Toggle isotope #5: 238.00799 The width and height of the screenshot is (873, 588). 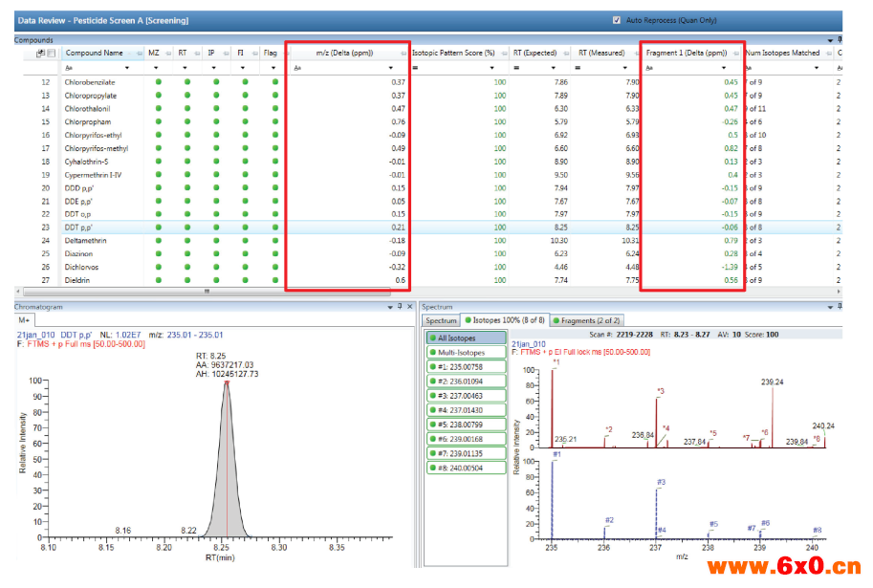pyautogui.click(x=467, y=425)
